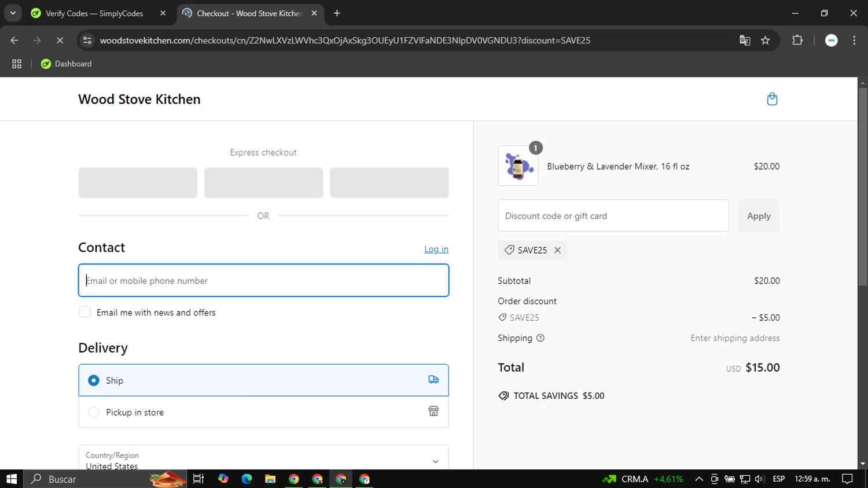
Task: Click the first express checkout placeholder button
Action: pyautogui.click(x=138, y=182)
